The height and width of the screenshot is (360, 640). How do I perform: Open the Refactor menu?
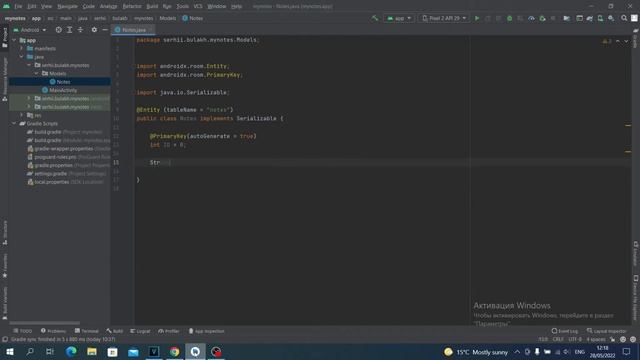tap(132, 6)
